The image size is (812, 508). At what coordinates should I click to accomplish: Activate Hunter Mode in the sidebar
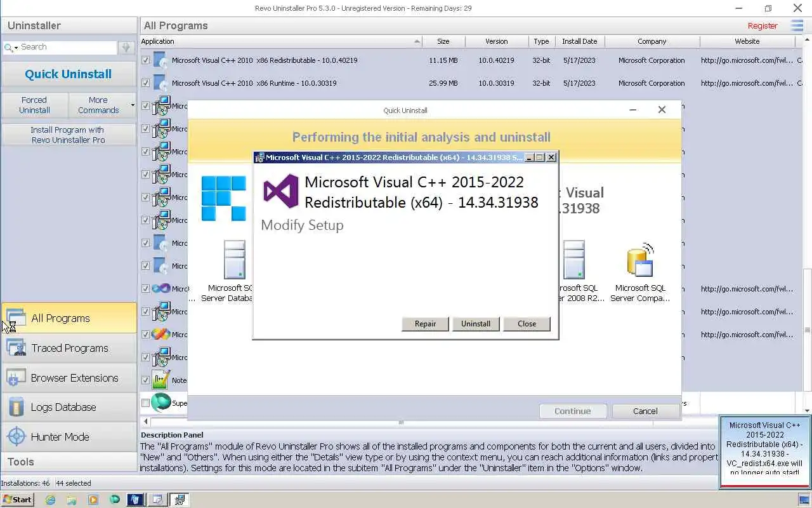(x=69, y=437)
